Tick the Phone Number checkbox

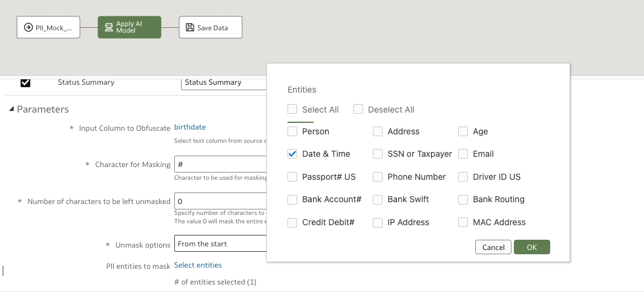378,177
